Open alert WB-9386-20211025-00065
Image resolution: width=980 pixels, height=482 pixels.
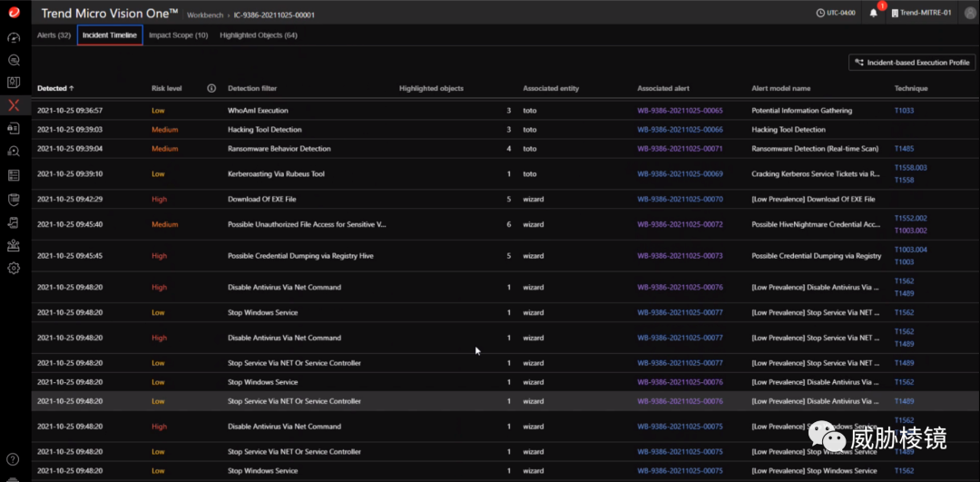(x=680, y=111)
